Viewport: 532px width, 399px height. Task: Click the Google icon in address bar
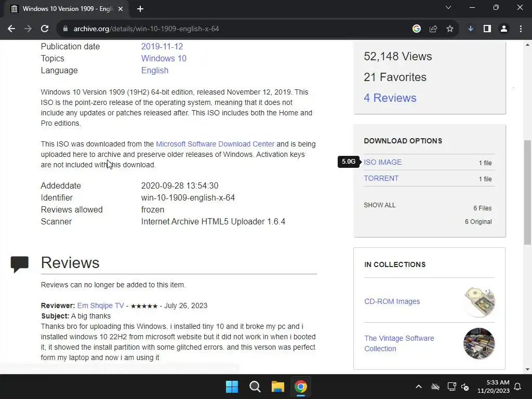pyautogui.click(x=417, y=29)
